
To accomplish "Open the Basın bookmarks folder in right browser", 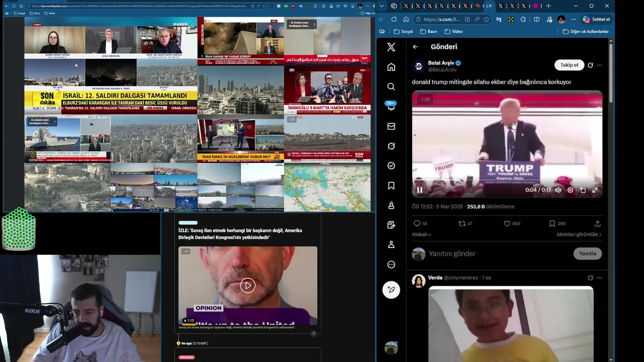I will point(429,31).
